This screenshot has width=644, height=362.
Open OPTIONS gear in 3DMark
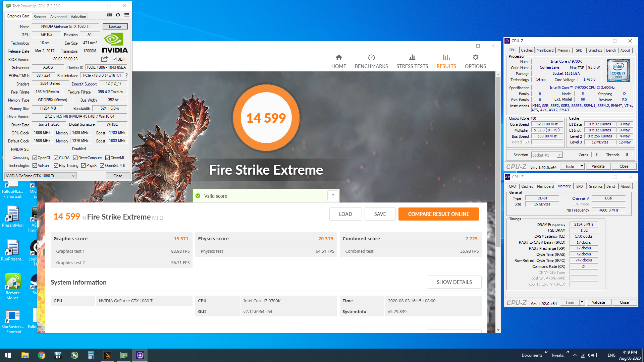click(x=475, y=61)
